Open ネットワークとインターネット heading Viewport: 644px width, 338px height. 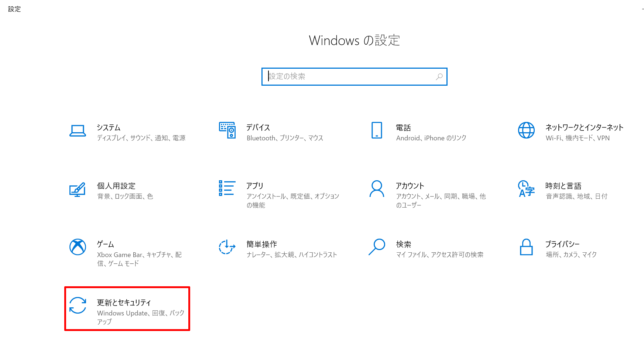point(584,127)
